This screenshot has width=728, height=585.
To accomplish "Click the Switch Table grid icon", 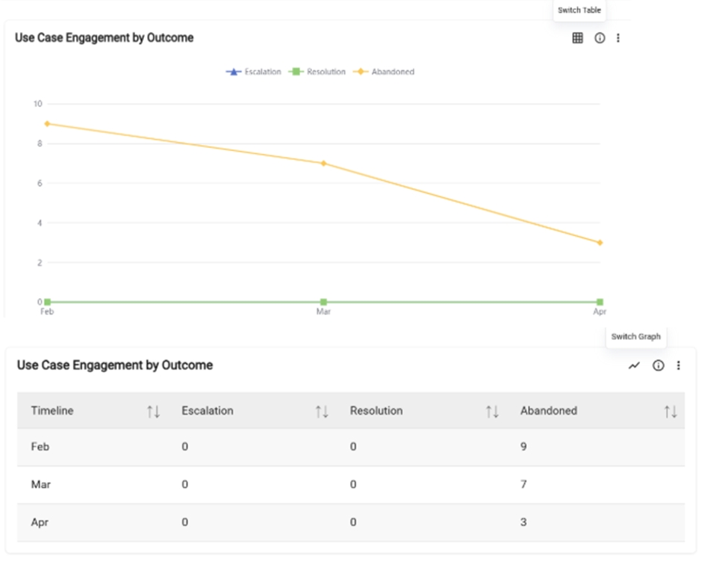I will [577, 38].
